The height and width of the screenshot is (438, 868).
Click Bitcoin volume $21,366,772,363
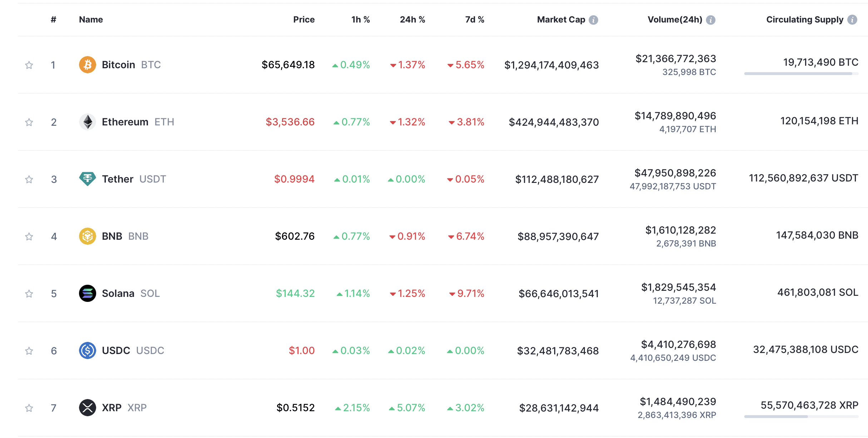[676, 59]
